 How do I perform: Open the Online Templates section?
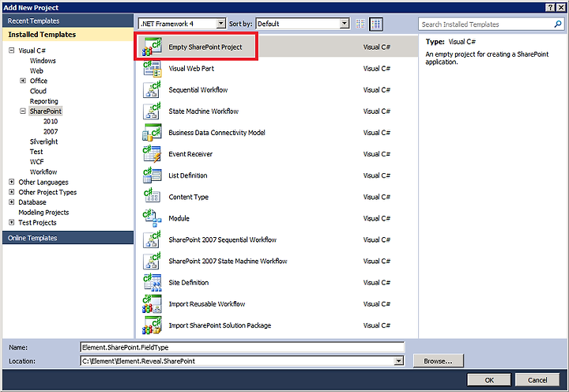(x=68, y=238)
